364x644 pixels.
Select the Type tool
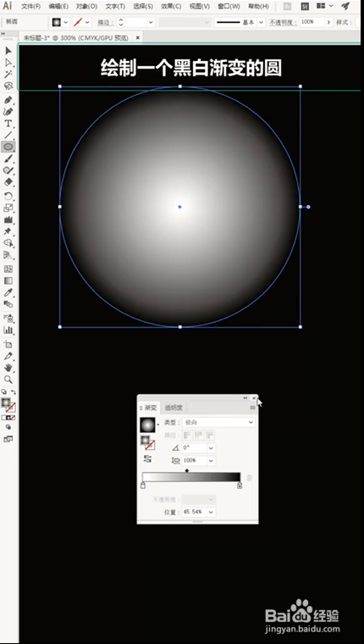pyautogui.click(x=8, y=124)
